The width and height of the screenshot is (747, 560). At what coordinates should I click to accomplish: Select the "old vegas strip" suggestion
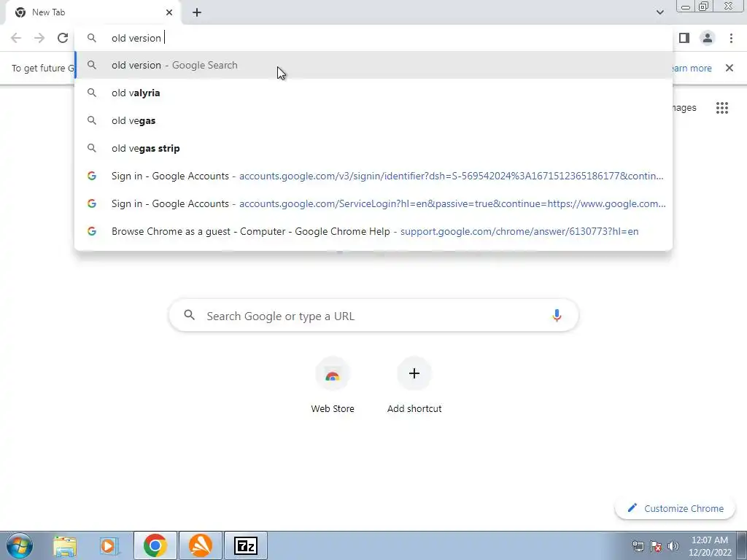pos(373,148)
